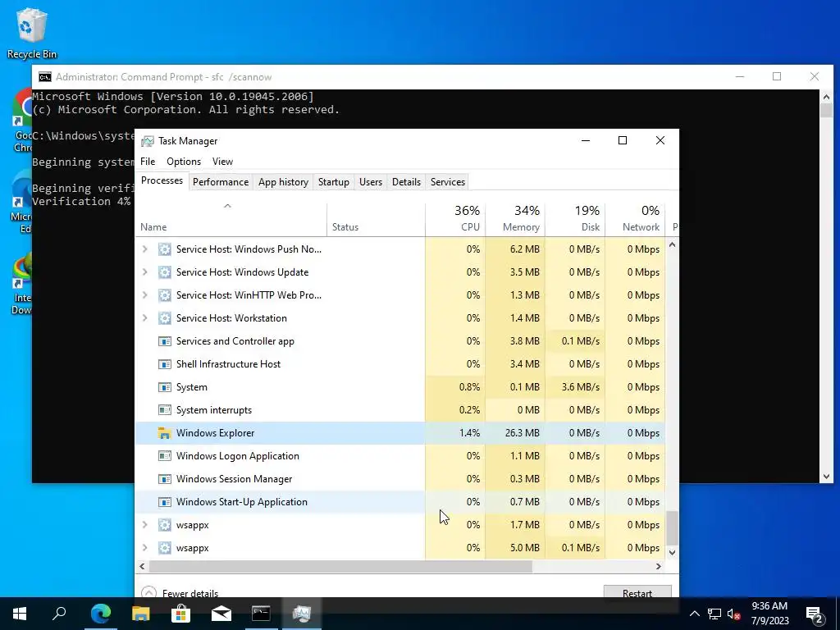Click scroll up arrow in process list
The width and height of the screenshot is (840, 630).
673,244
